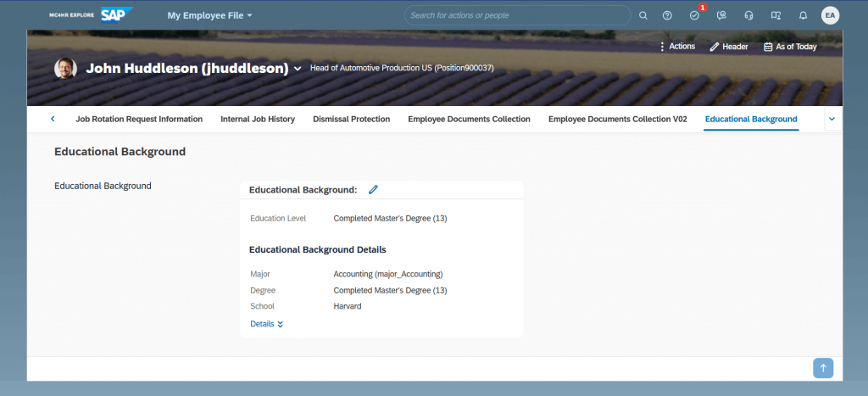Open the chat assistant icon
Viewport: 868px width, 396px height.
tap(721, 15)
